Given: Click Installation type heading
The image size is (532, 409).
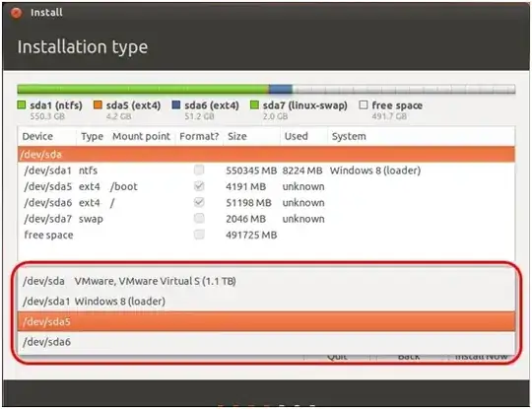Looking at the screenshot, I should click(x=83, y=47).
